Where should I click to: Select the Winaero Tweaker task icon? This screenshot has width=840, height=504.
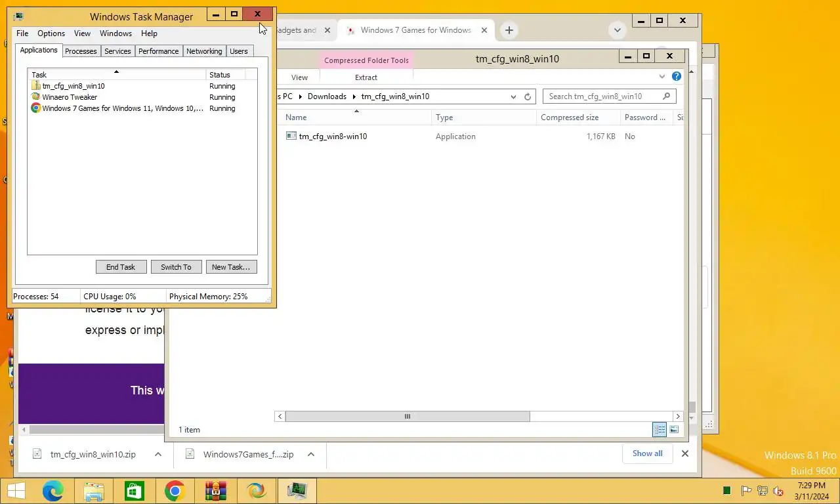click(x=36, y=97)
